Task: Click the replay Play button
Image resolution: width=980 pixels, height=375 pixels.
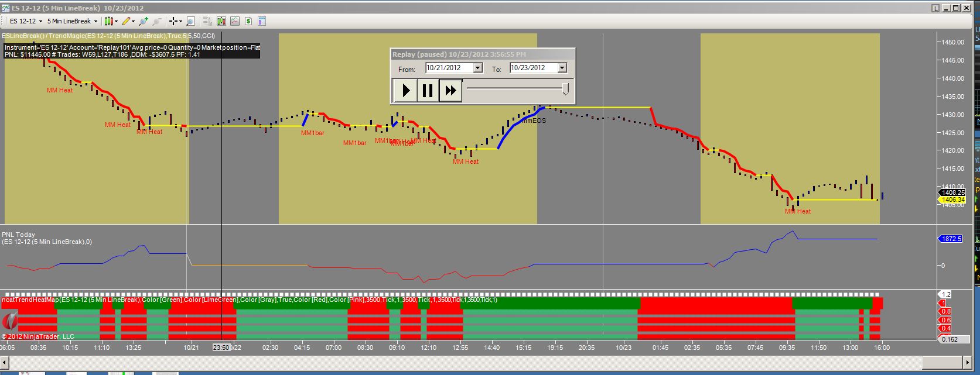Action: point(405,91)
